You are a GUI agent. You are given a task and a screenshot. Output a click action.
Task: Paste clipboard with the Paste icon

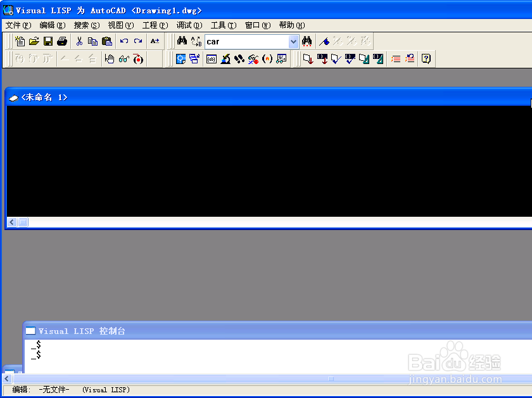107,41
